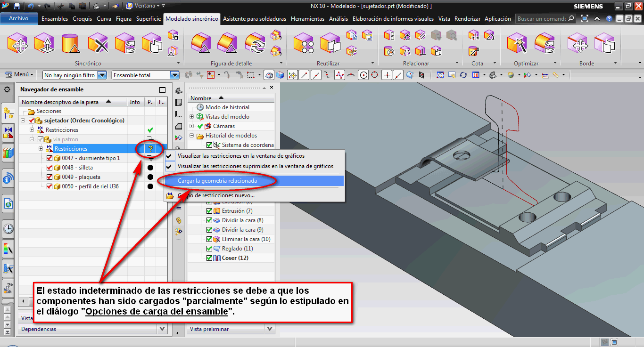This screenshot has height=347, width=644.
Task: Click the Cut scissors icon in title toolbar
Action: click(61, 6)
